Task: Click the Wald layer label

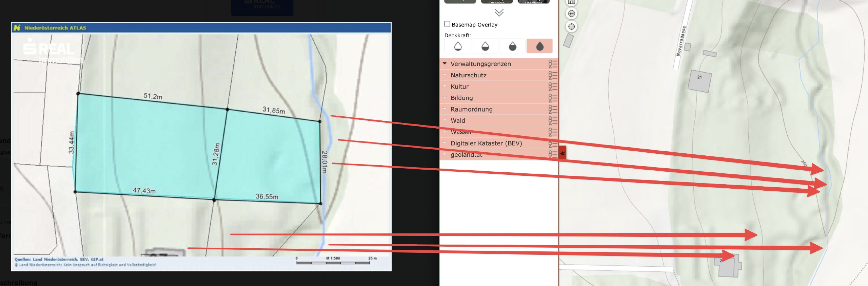Action: point(458,120)
